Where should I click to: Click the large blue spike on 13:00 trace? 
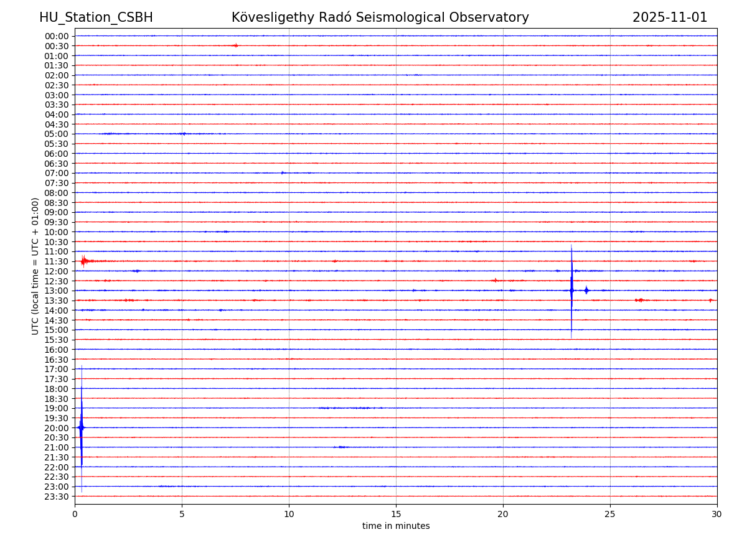571,290
